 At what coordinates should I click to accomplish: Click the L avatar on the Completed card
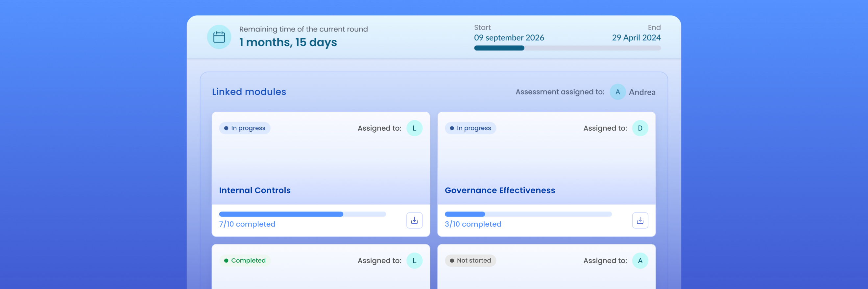(414, 260)
